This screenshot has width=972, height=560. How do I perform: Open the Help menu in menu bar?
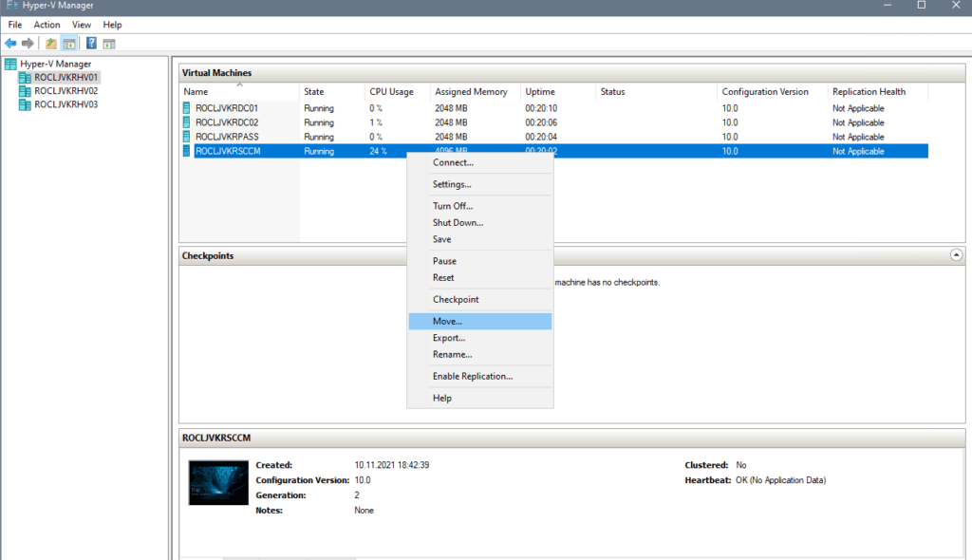click(112, 25)
